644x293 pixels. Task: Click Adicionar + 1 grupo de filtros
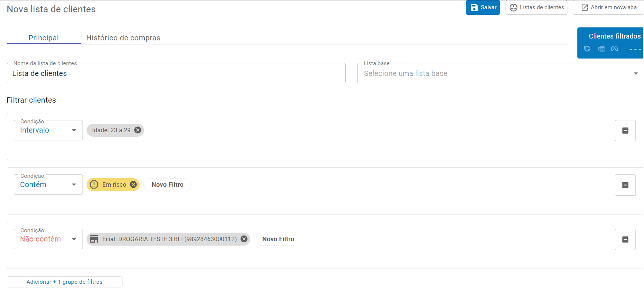tap(64, 282)
